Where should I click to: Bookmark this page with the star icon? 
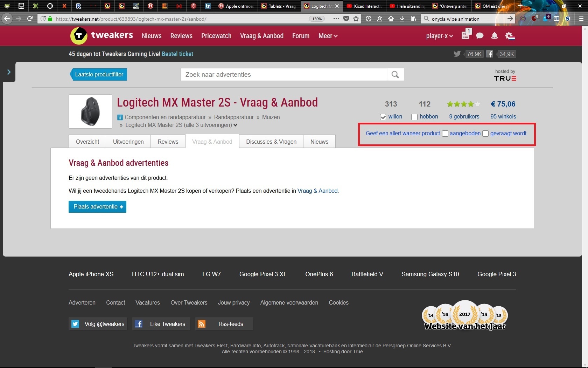(x=356, y=19)
